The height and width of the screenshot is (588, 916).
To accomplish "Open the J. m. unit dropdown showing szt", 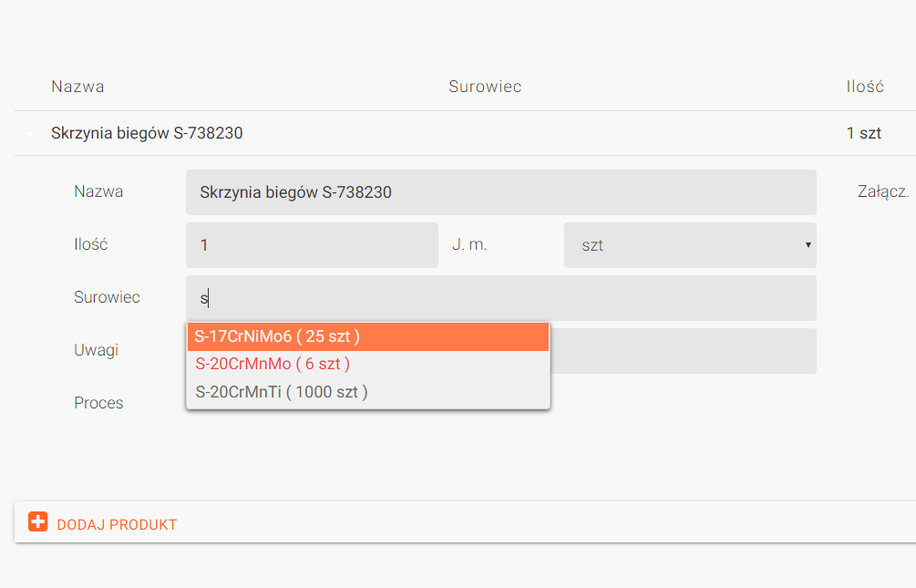I will 689,245.
